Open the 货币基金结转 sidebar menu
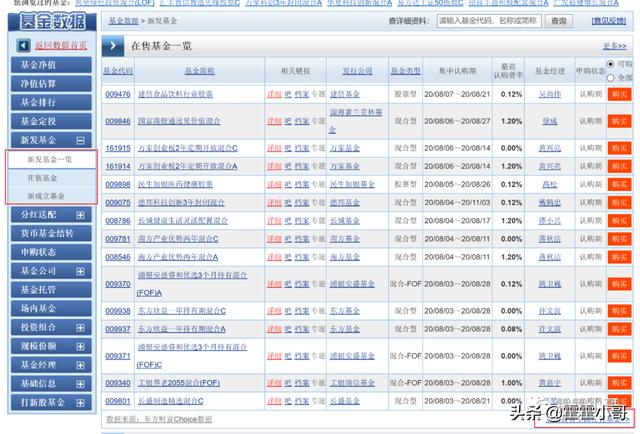640x434 pixels. coord(51,234)
